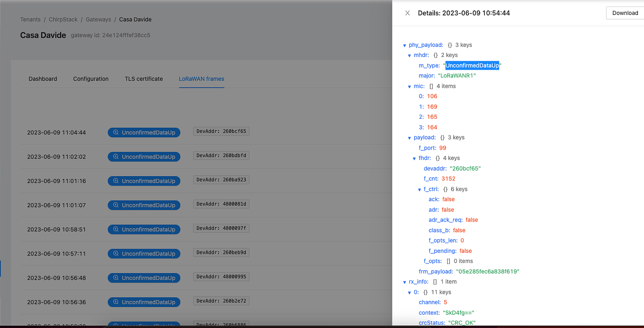Click the Download button
This screenshot has height=328, width=644.
(625, 13)
